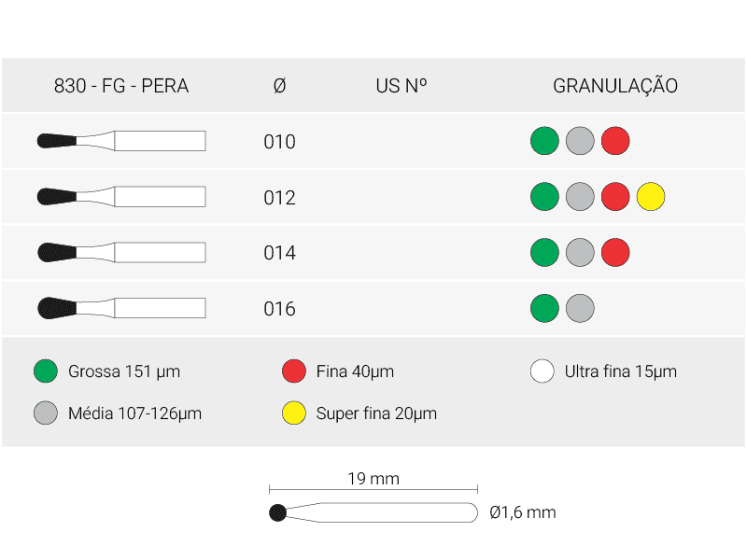The image size is (747, 560).
Task: Click the gray Média legend circle
Action: [45, 413]
